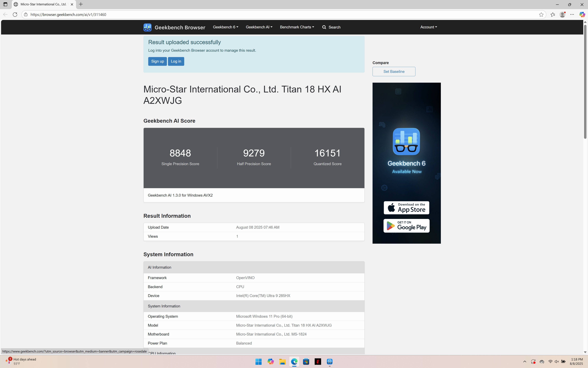The image size is (588, 368).
Task: Expand the Geekbench AI dropdown menu
Action: (259, 27)
